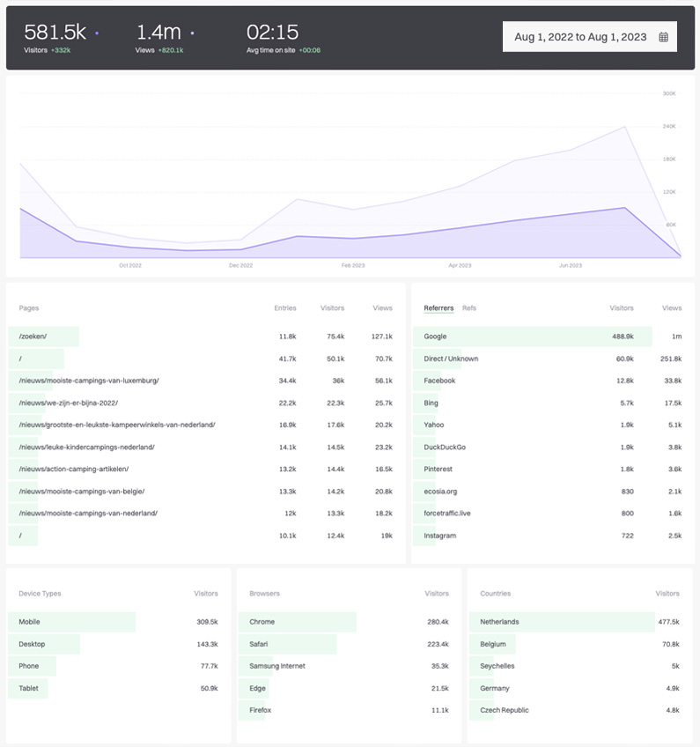Sort pages by Entries column header
This screenshot has height=747, width=700.
(x=284, y=308)
